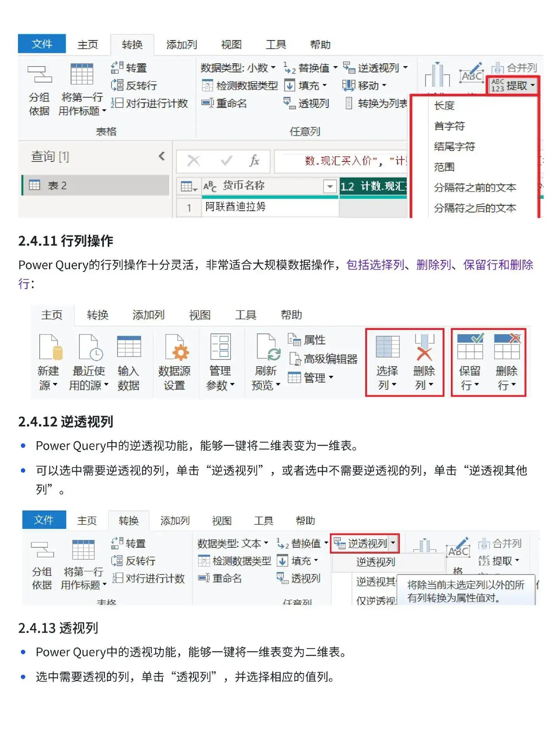This screenshot has height=747, width=560.
Task: Select 分隔符之后的文本 menu entry
Action: coord(475,208)
